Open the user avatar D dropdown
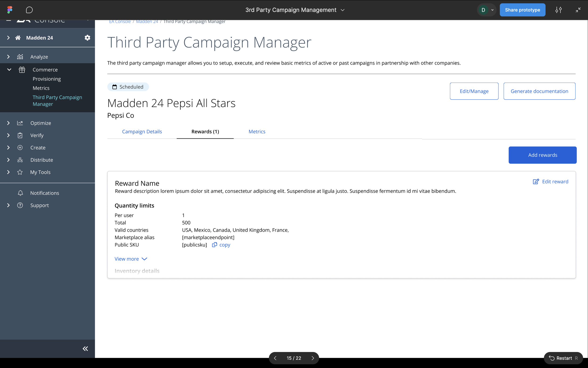Viewport: 588px width, 368px height. (486, 10)
